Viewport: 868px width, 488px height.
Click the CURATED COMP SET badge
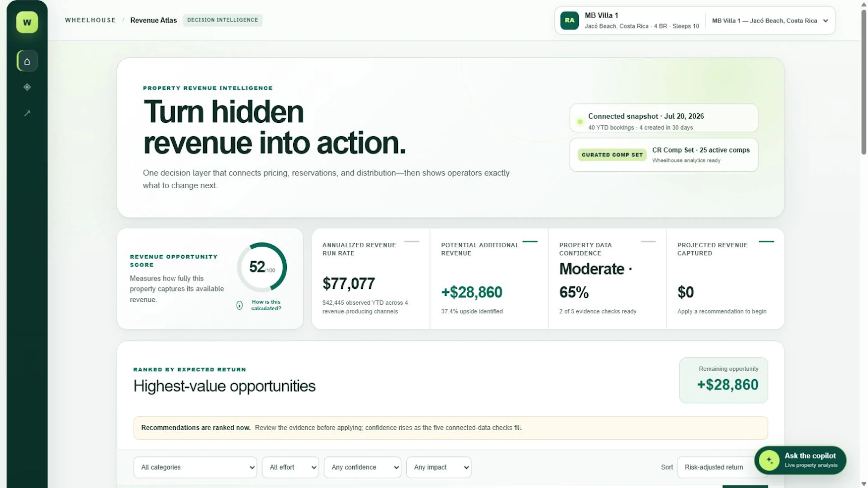coord(612,155)
